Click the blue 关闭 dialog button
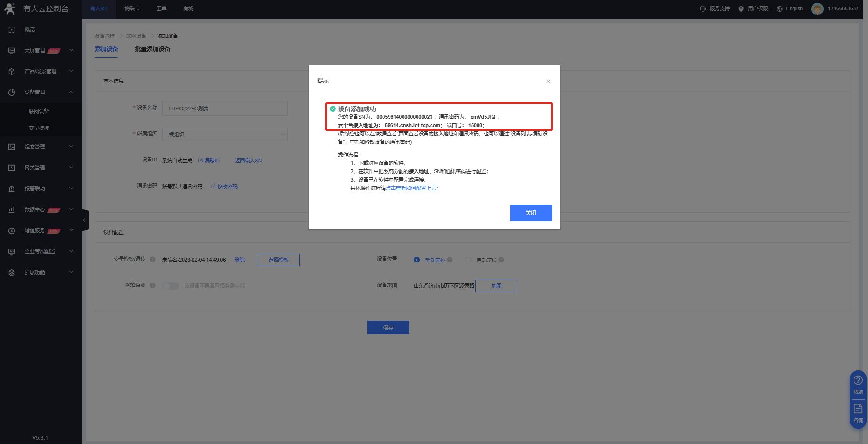 pos(531,213)
